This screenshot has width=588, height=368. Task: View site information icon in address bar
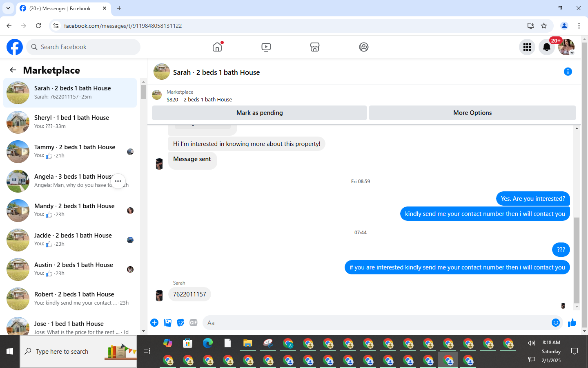click(x=56, y=26)
